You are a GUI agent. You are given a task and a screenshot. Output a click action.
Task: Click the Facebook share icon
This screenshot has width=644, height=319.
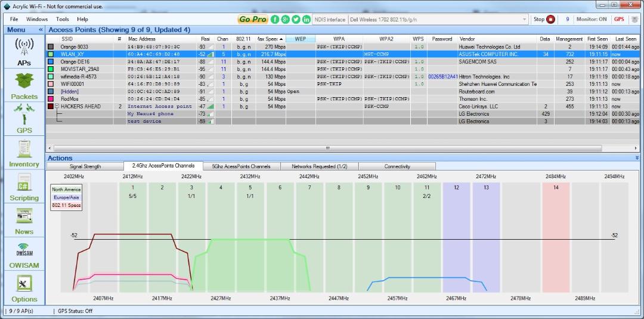tap(275, 19)
